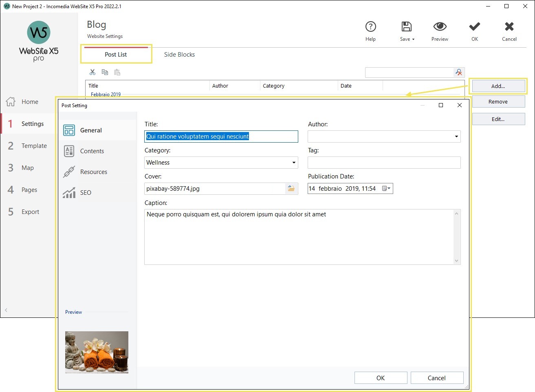The image size is (535, 392).
Task: Click the Paste icon in post toolbar
Action: (117, 72)
